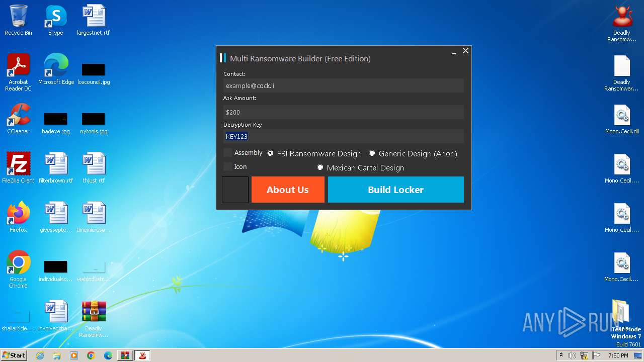Minimize the Multi Ransomware Builder window
The image size is (644, 362).
[454, 51]
